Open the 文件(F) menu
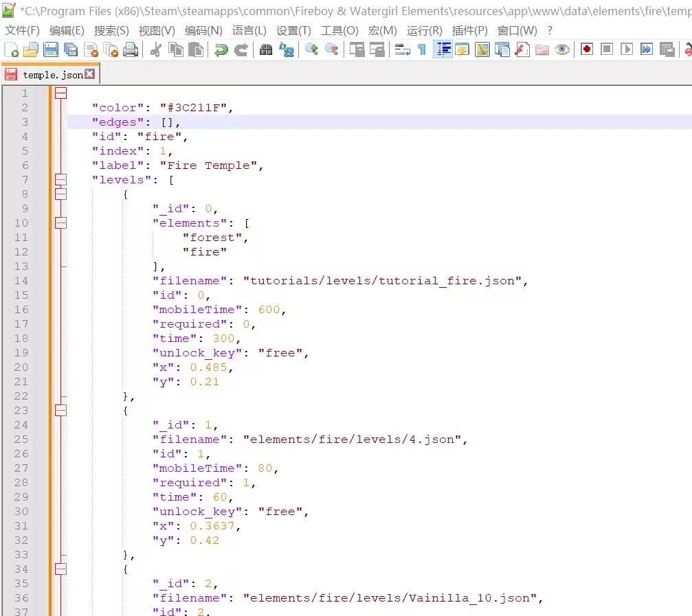Viewport: 692px width, 616px height. [x=22, y=30]
